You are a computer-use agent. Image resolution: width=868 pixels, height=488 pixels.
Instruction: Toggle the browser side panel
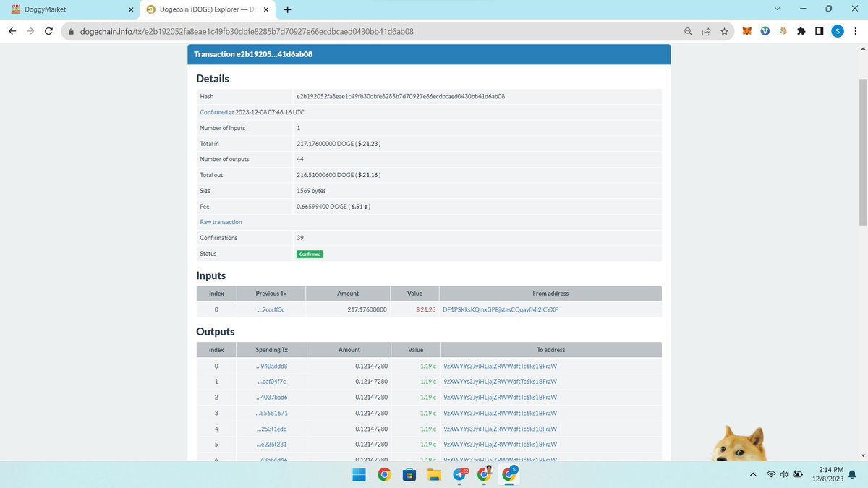(x=819, y=32)
